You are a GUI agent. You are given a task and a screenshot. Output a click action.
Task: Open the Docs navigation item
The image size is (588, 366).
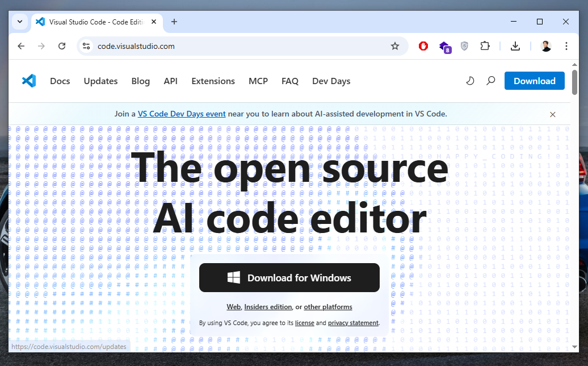tap(60, 81)
